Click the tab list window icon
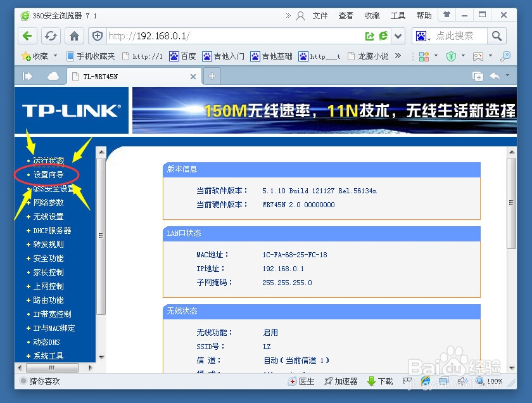Image resolution: width=532 pixels, height=403 pixels. (478, 76)
